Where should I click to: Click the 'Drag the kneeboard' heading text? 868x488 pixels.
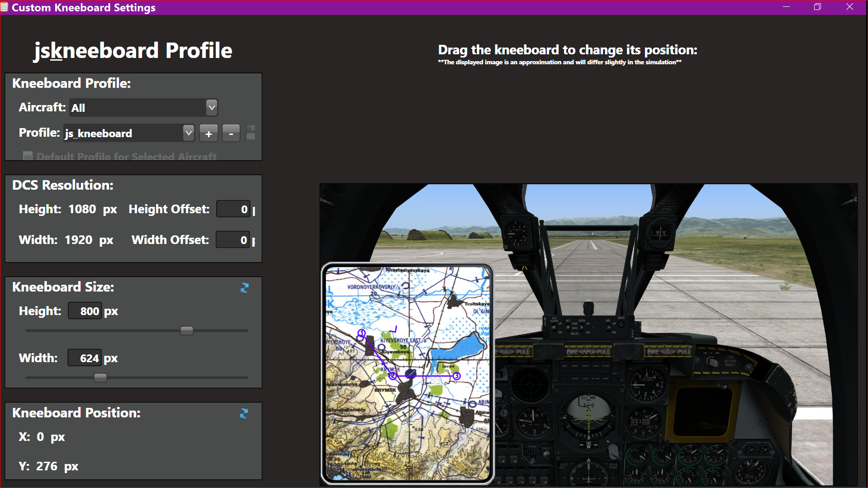tap(568, 50)
